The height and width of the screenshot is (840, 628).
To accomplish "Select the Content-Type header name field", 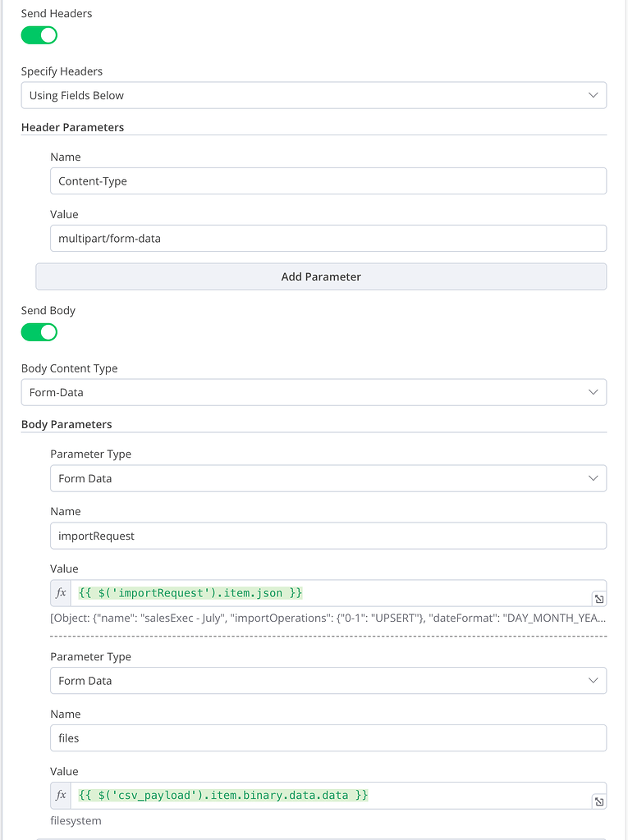I will 328,180.
